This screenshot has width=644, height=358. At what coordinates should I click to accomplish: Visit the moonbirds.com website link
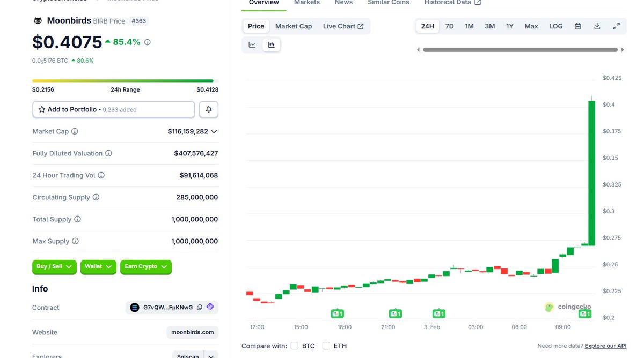click(x=193, y=332)
